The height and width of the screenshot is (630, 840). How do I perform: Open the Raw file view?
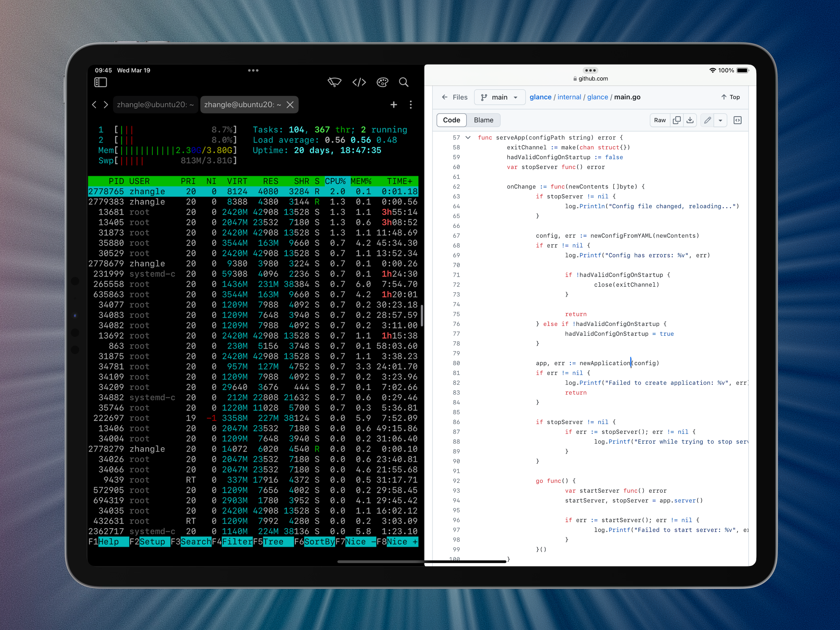click(x=660, y=120)
